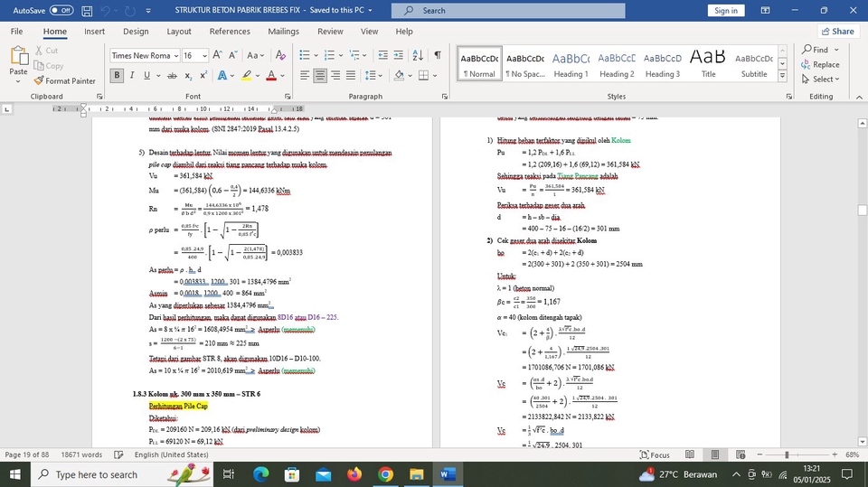Open the Change Case dropdown
868x487 pixels.
(255, 55)
